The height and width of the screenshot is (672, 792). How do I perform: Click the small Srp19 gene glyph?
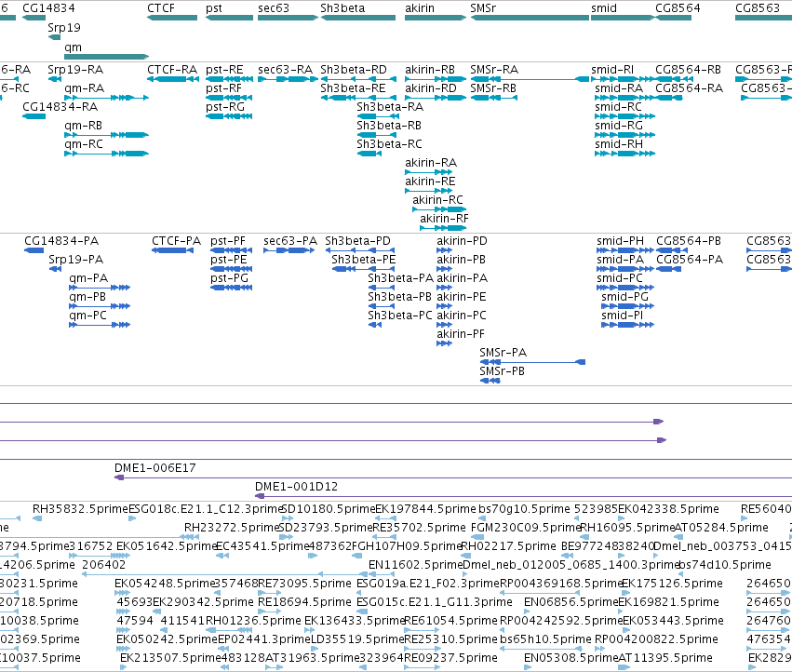pos(54,37)
